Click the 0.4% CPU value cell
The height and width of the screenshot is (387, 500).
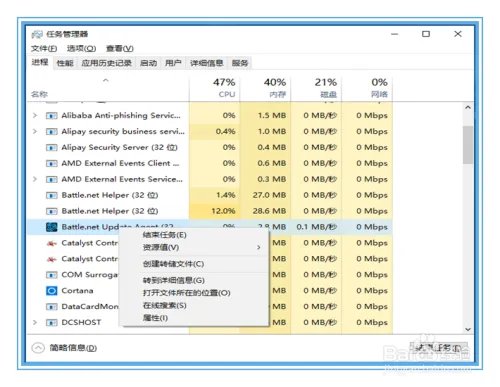[x=215, y=132]
